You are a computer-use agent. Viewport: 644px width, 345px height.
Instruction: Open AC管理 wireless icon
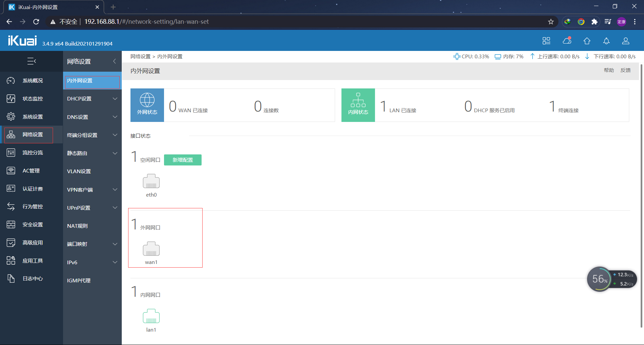tap(11, 170)
